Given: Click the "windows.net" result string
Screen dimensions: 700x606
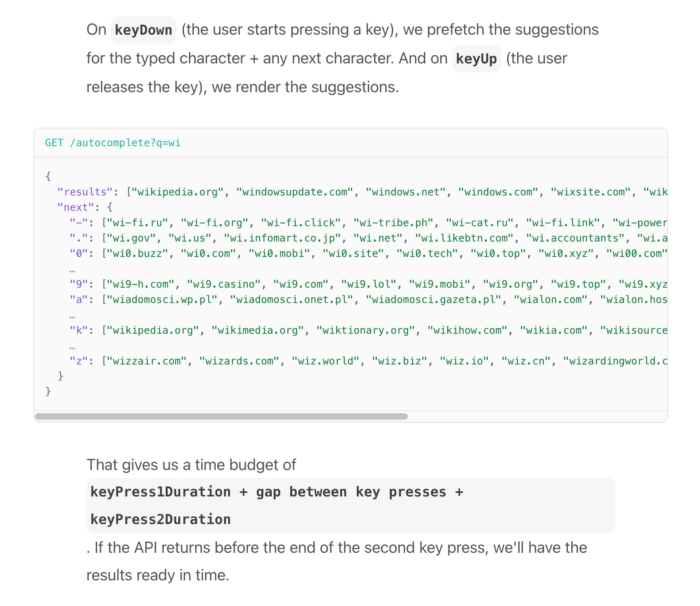Looking at the screenshot, I should click(406, 192).
